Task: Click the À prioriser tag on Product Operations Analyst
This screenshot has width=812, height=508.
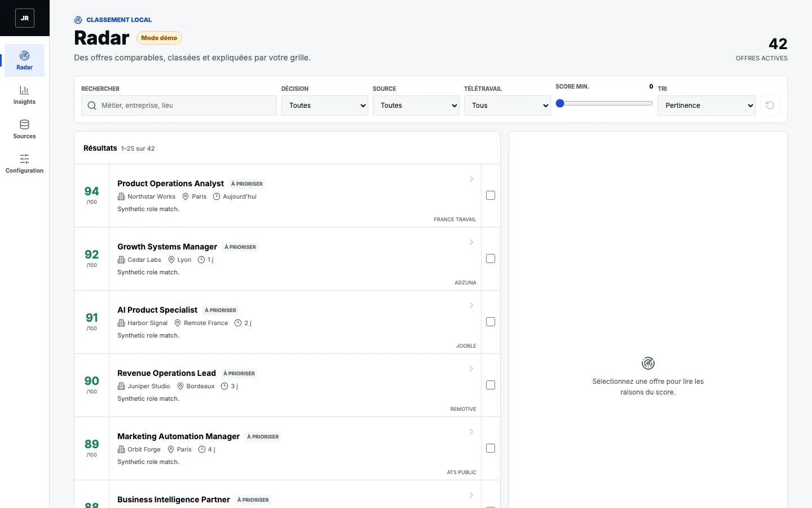Action: coord(247,184)
